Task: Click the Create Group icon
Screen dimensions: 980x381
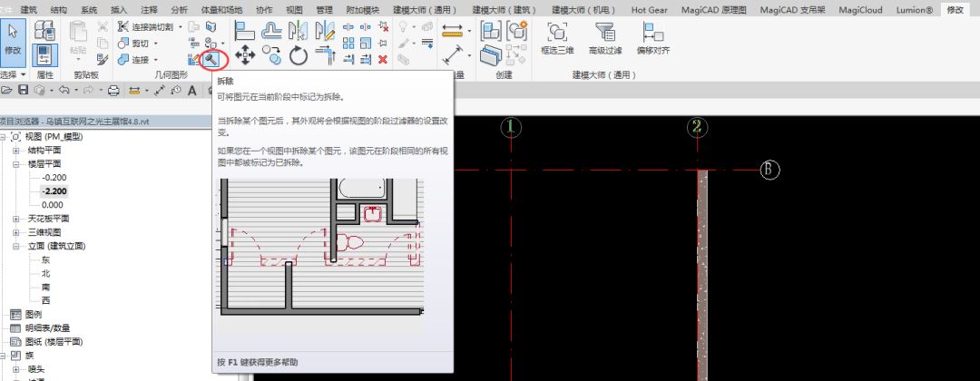Action: point(517,31)
